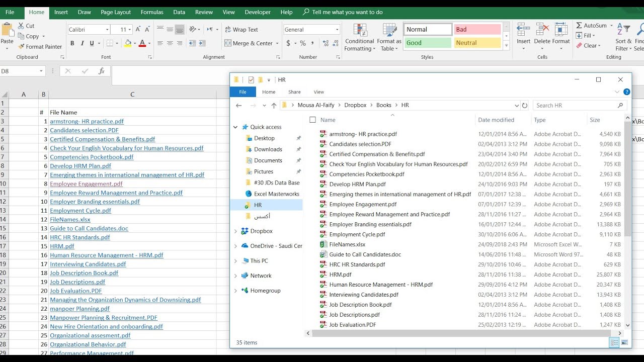Toggle Italic formatting in Font group
The image size is (644, 362).
click(82, 44)
